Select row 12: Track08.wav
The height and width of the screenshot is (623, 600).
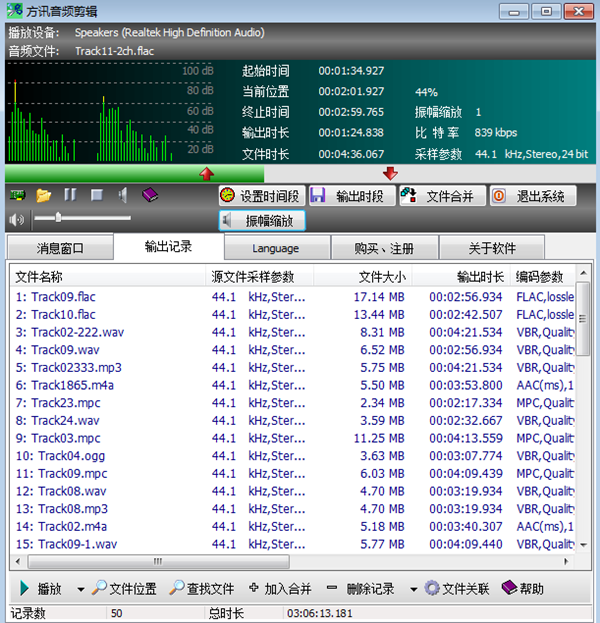pyautogui.click(x=292, y=491)
